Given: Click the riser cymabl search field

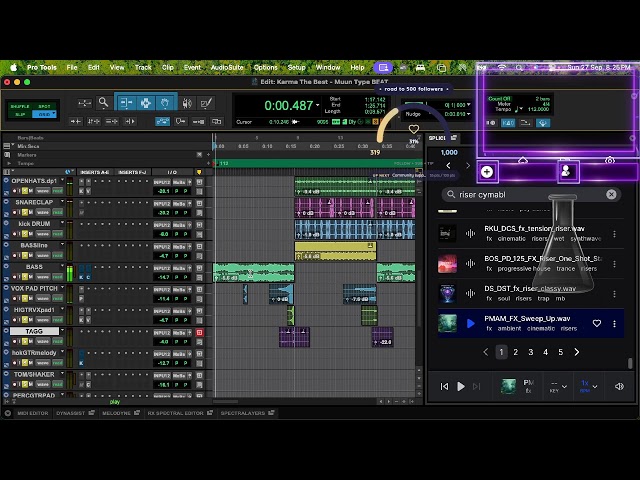Looking at the screenshot, I should (531, 195).
